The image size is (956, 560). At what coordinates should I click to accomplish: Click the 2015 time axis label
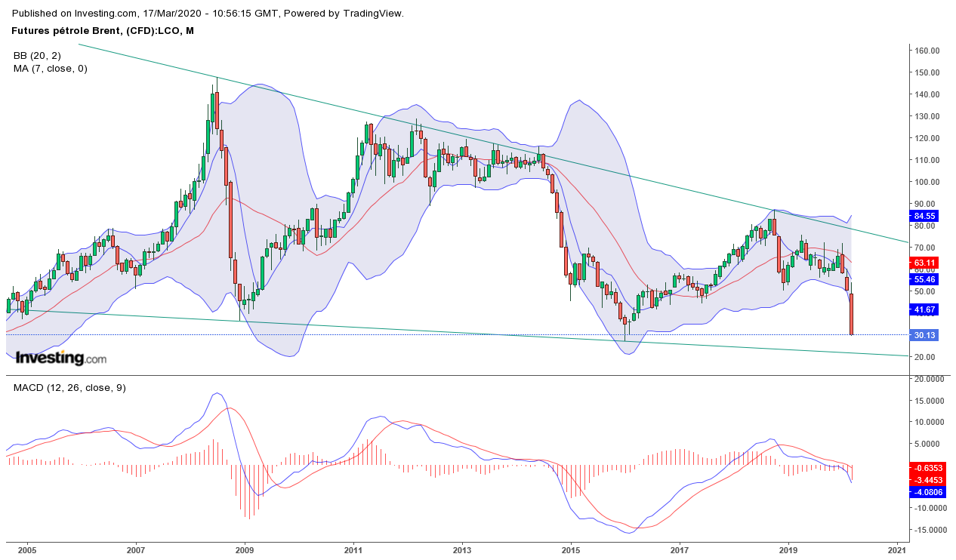(571, 550)
